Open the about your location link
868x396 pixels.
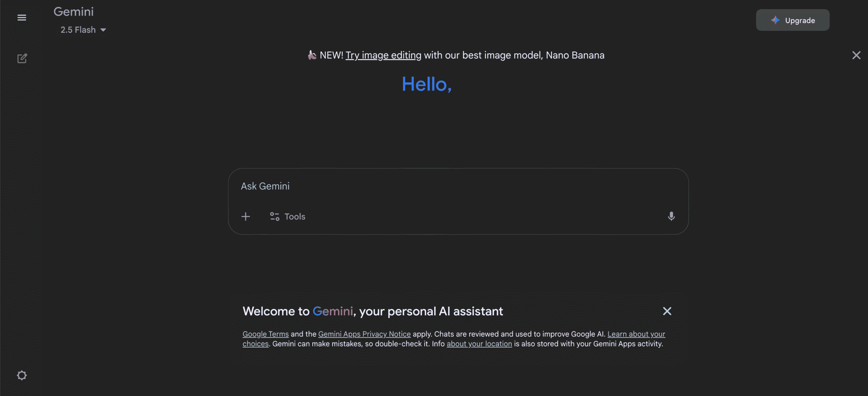click(x=479, y=344)
